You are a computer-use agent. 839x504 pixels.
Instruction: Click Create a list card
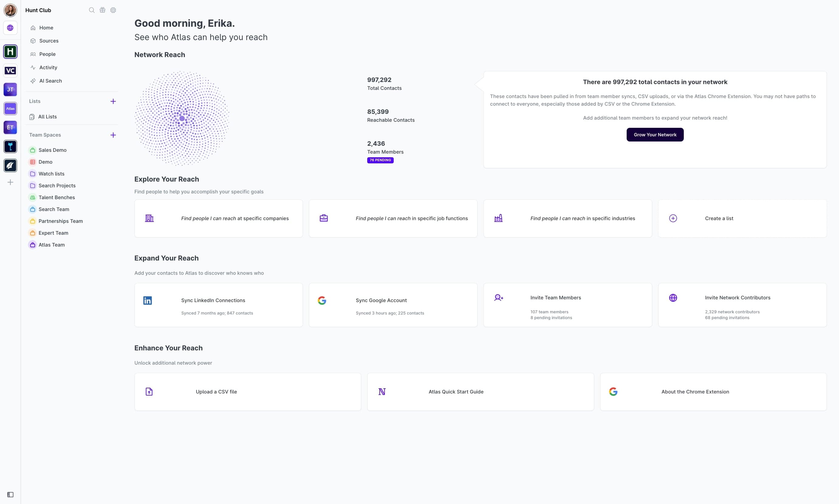742,218
